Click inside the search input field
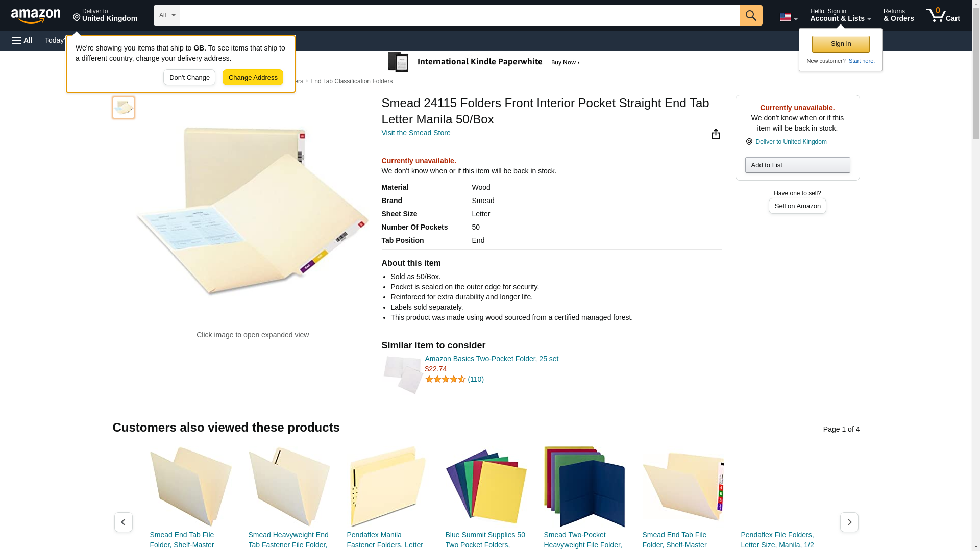This screenshot has height=551, width=980. click(459, 15)
